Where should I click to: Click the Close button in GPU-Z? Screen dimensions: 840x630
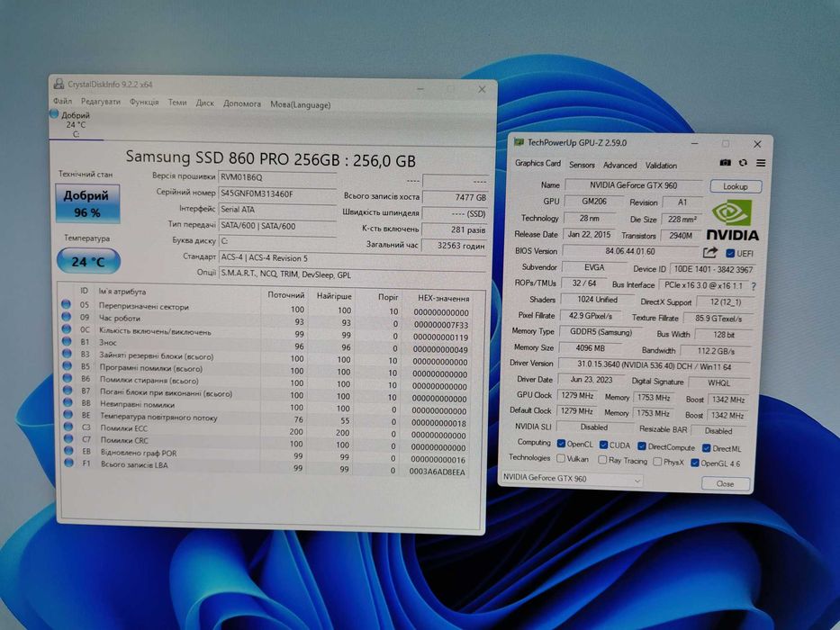(x=726, y=484)
